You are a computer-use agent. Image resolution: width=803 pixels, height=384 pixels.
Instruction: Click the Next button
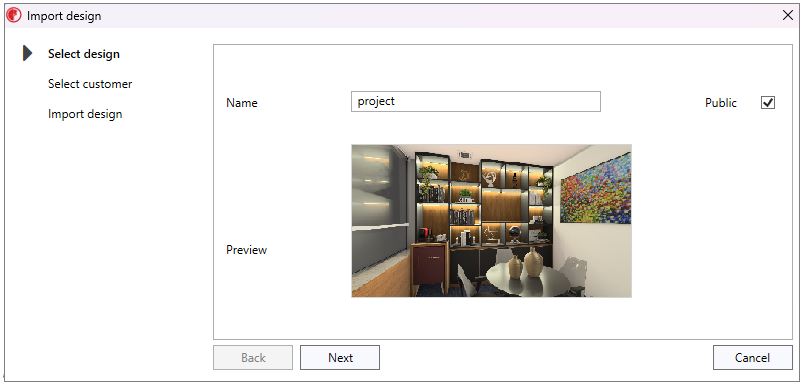(340, 357)
